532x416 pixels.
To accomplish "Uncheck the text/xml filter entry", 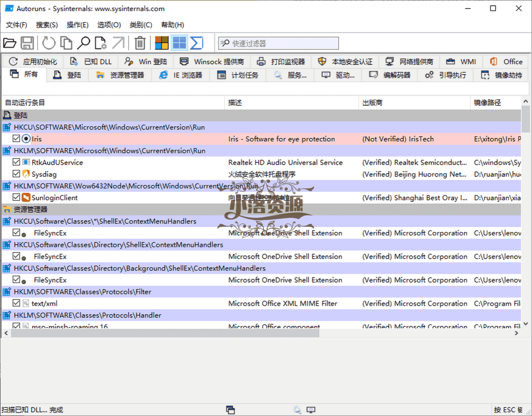I will point(16,303).
